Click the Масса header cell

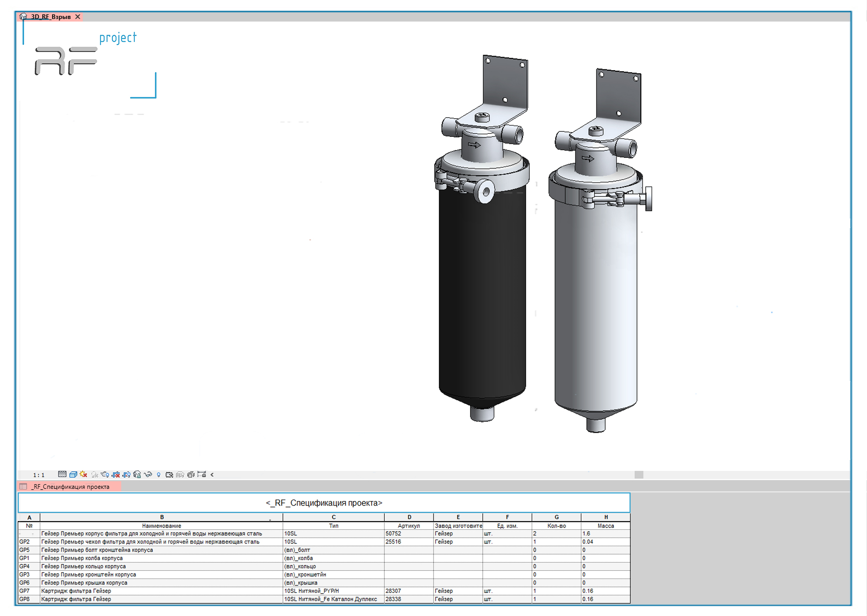point(606,526)
